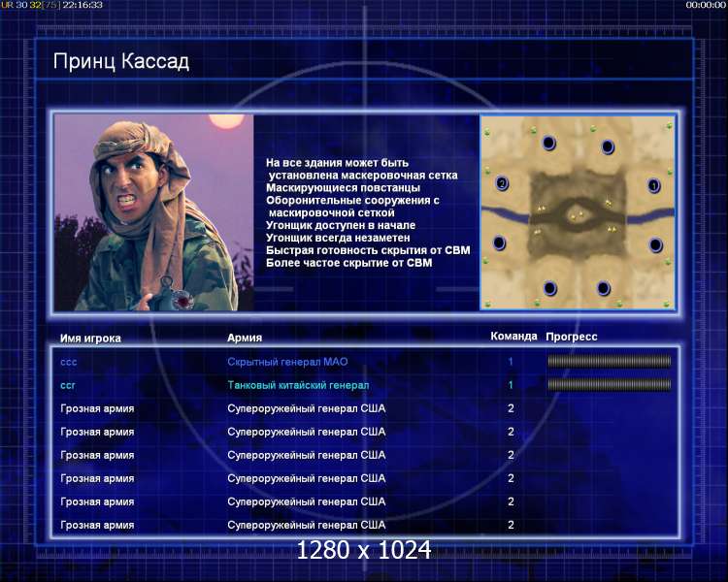
Task: Click the 00:00:00 timer
Action: coord(706,5)
